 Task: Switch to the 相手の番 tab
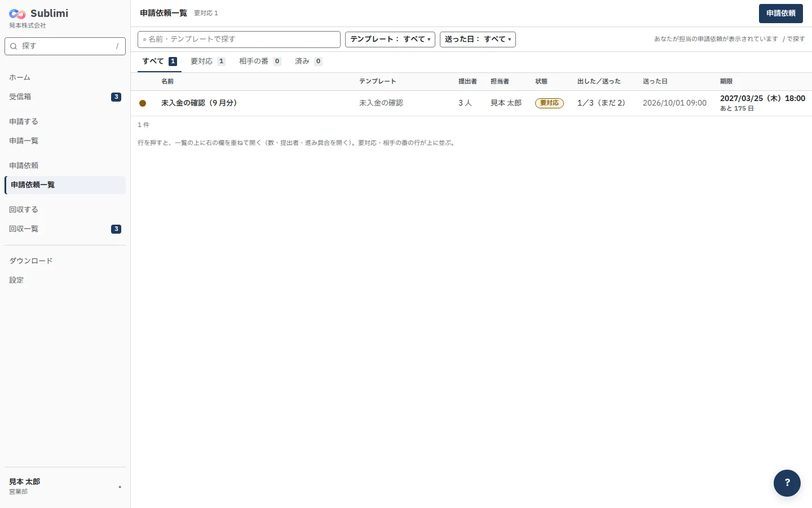coord(260,62)
